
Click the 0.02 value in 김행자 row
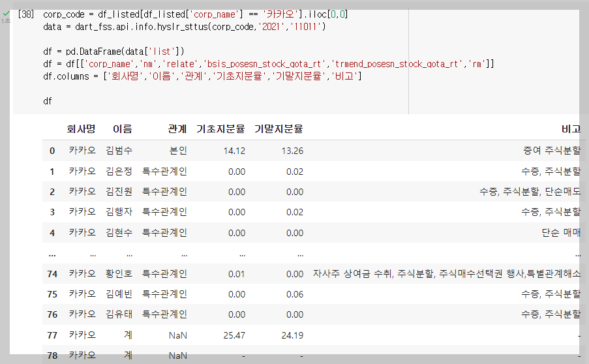click(295, 213)
